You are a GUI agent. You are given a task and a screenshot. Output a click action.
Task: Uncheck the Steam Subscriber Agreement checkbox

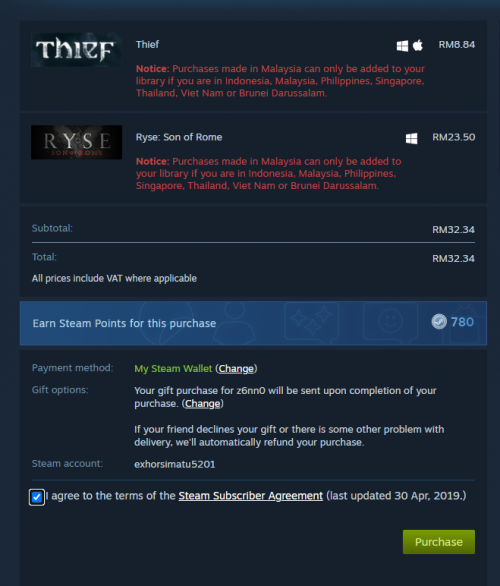(37, 497)
